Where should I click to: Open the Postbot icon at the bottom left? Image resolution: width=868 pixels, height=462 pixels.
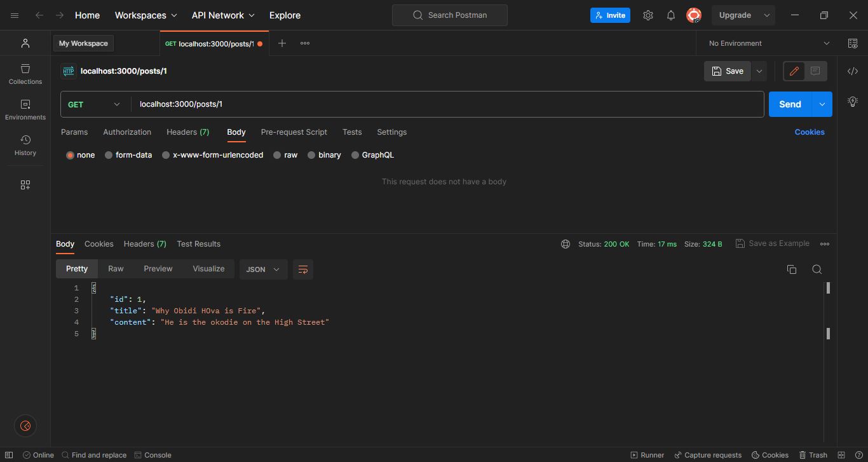click(25, 426)
